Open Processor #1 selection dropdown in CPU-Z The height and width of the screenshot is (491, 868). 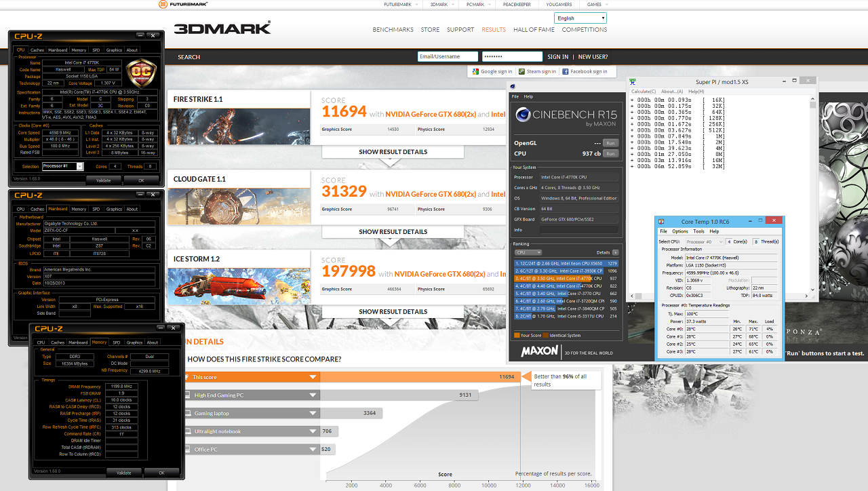62,166
